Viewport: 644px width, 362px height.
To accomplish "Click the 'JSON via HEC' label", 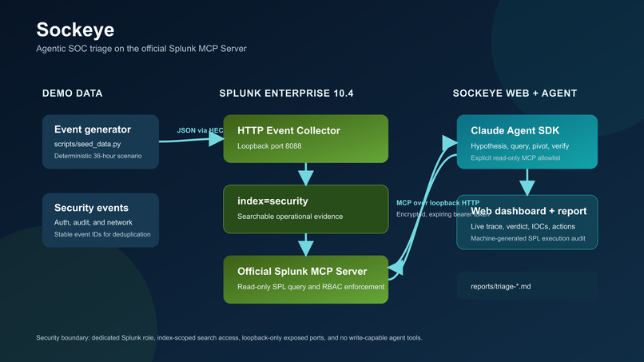I will [200, 130].
